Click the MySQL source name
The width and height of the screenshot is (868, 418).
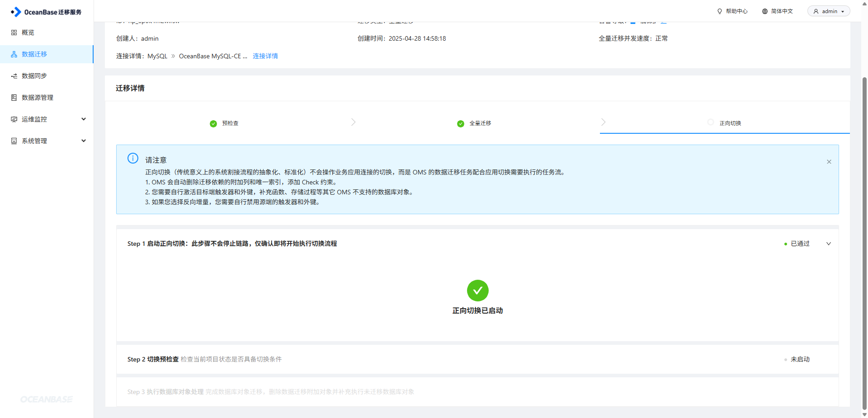(157, 56)
